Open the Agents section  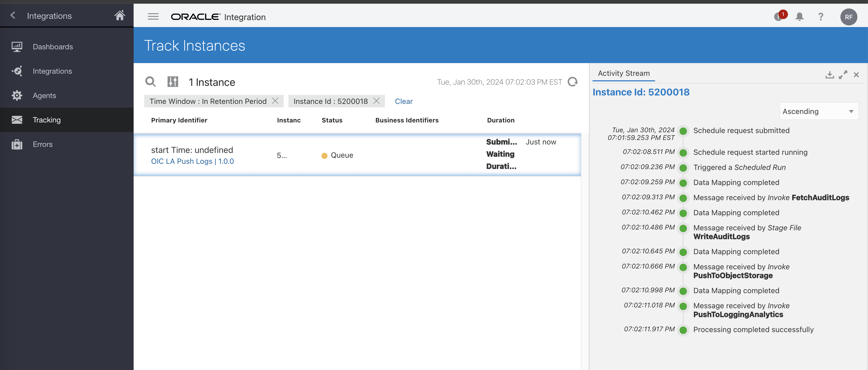tap(44, 95)
